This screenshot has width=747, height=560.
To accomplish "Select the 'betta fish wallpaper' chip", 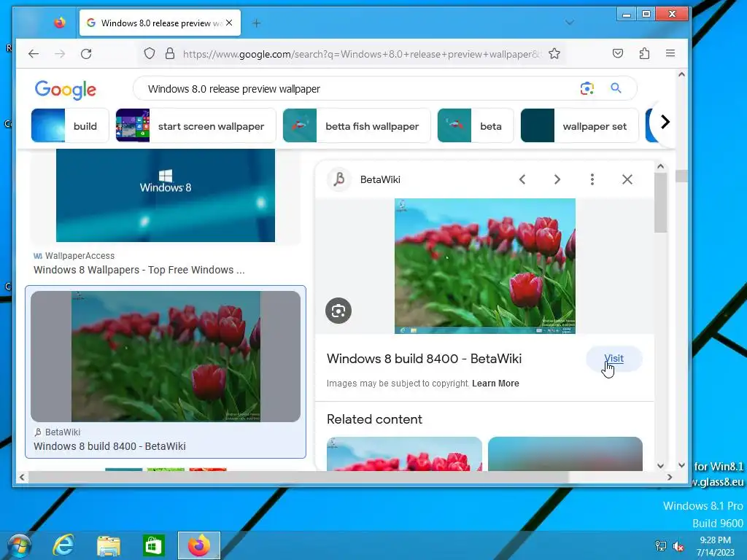I will click(357, 125).
